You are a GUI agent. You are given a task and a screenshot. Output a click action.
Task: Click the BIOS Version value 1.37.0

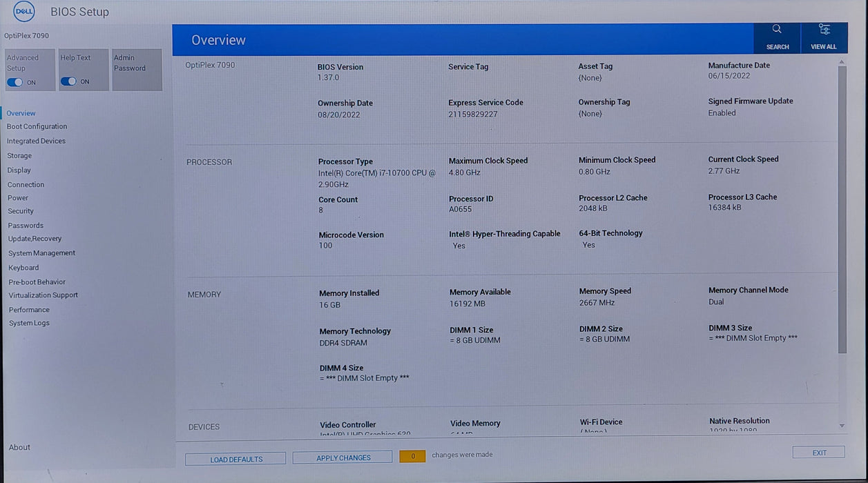(329, 78)
